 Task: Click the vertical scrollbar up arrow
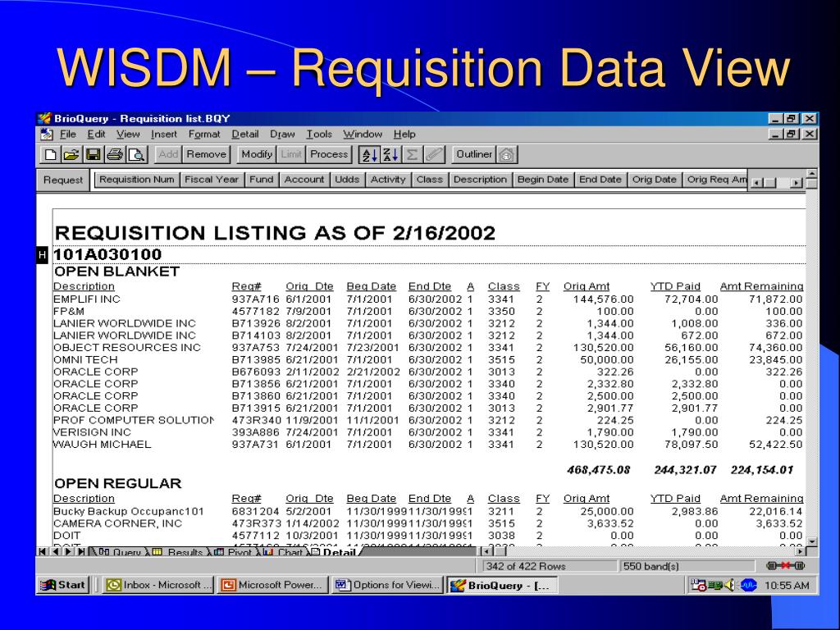coord(812,174)
